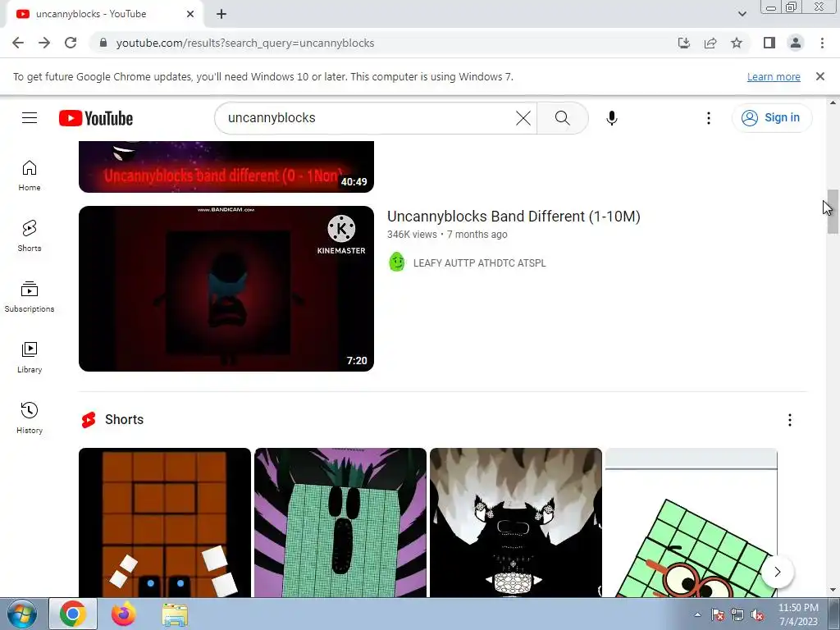Open YouTube settings three-dot menu

pos(708,118)
